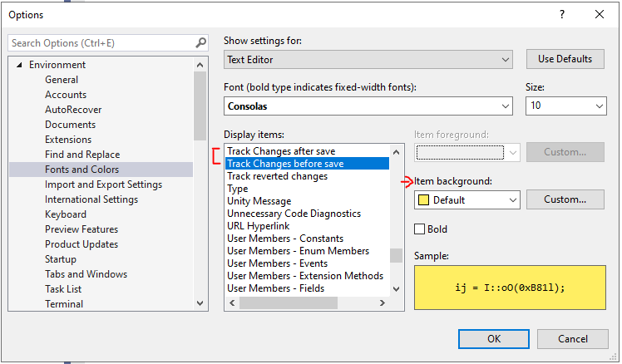This screenshot has height=364, width=622.
Task: Click tree scrollbar up arrow
Action: pyautogui.click(x=200, y=65)
